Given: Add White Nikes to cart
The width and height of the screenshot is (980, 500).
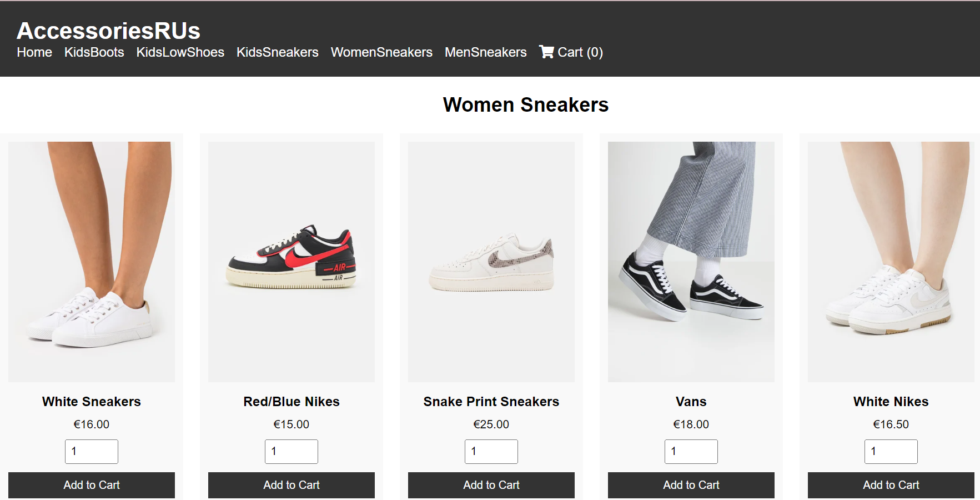Looking at the screenshot, I should 891,485.
